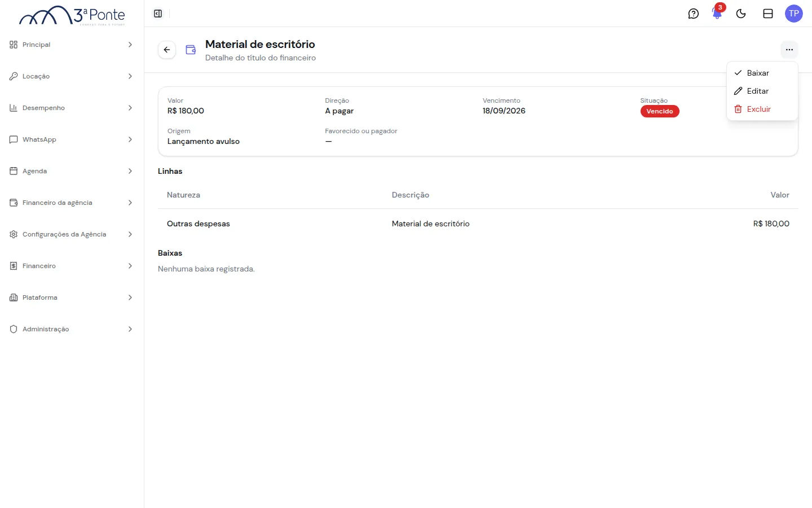Click the Principal grid icon
This screenshot has width=812, height=508.
(14, 45)
